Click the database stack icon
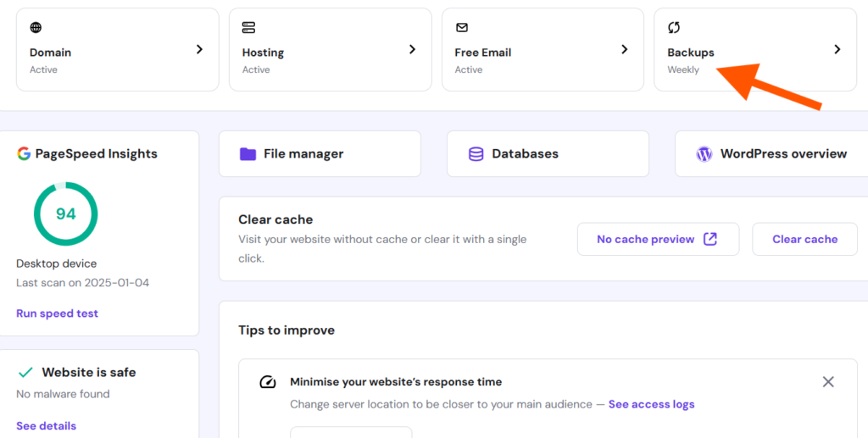Image resolution: width=868 pixels, height=438 pixels. tap(476, 153)
